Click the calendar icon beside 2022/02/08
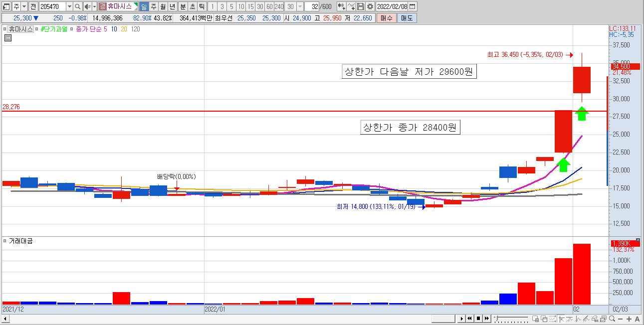The width and height of the screenshot is (644, 325). pyautogui.click(x=412, y=6)
